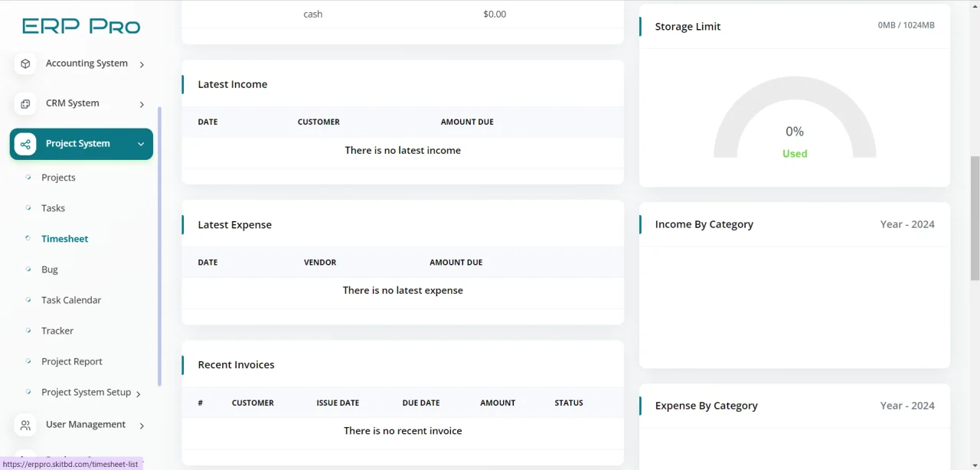Click the storage usage gauge
Screen dimensions: 980x470
point(795,117)
